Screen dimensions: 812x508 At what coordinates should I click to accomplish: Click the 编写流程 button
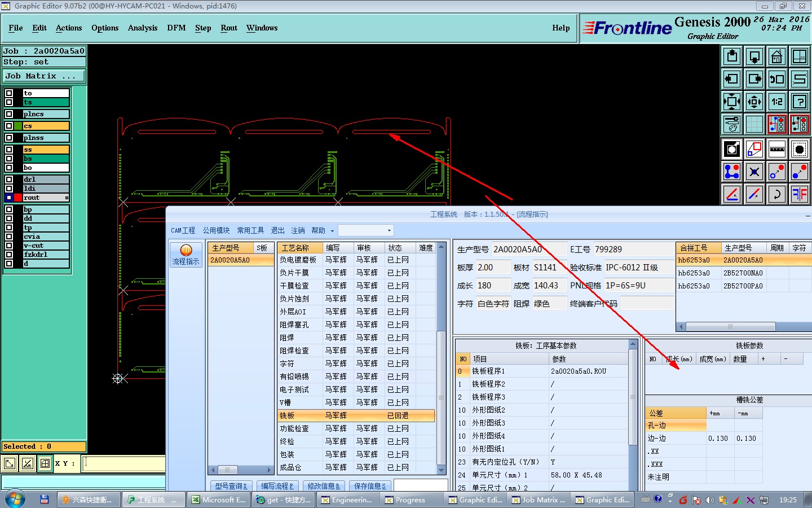277,486
